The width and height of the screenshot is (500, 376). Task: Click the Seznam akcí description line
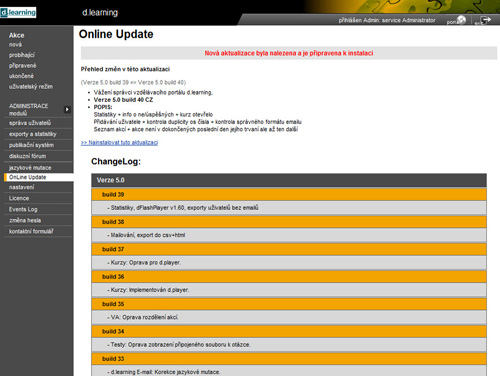[x=196, y=129]
